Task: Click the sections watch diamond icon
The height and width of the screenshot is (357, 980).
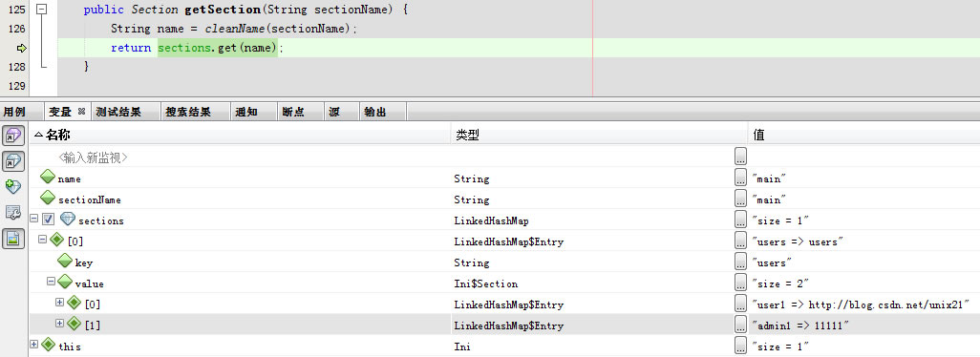Action: point(68,220)
